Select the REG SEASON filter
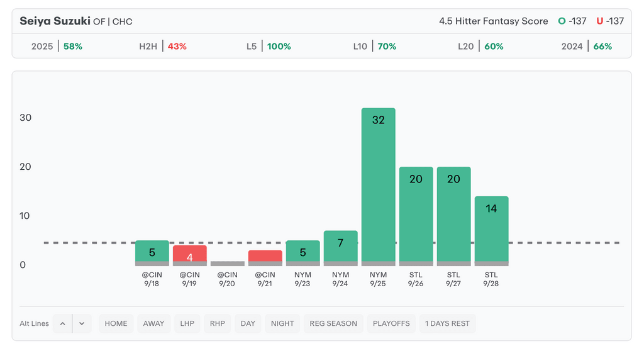 click(333, 323)
